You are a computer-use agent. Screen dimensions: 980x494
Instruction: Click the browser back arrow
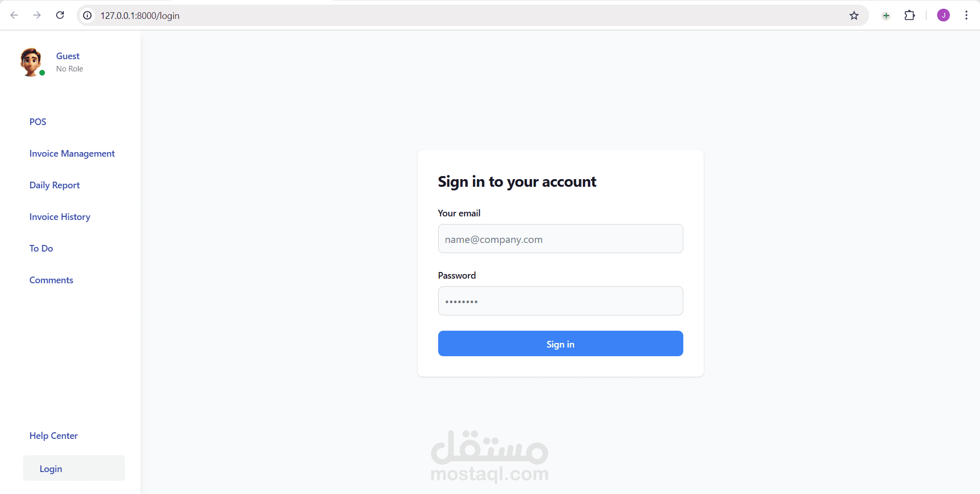[x=14, y=15]
